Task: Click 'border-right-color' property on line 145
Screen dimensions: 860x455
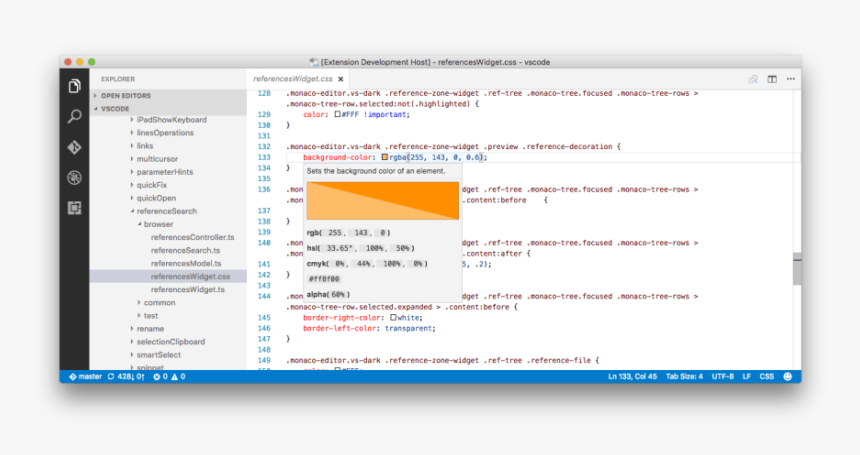Action: (342, 318)
